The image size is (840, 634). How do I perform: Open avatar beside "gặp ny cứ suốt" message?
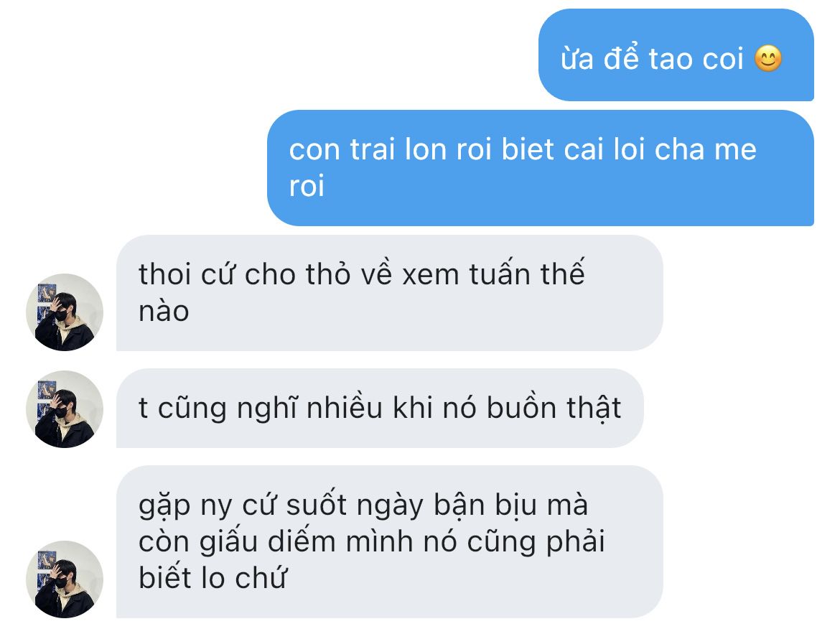65,579
